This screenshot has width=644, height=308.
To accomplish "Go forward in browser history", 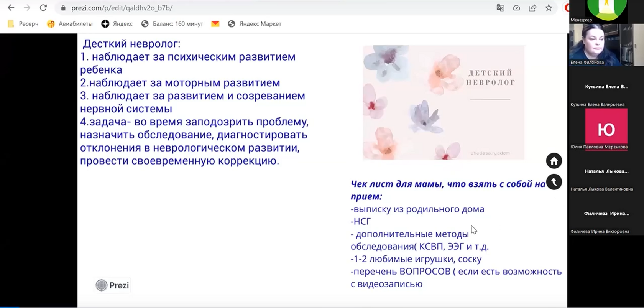I will (27, 8).
